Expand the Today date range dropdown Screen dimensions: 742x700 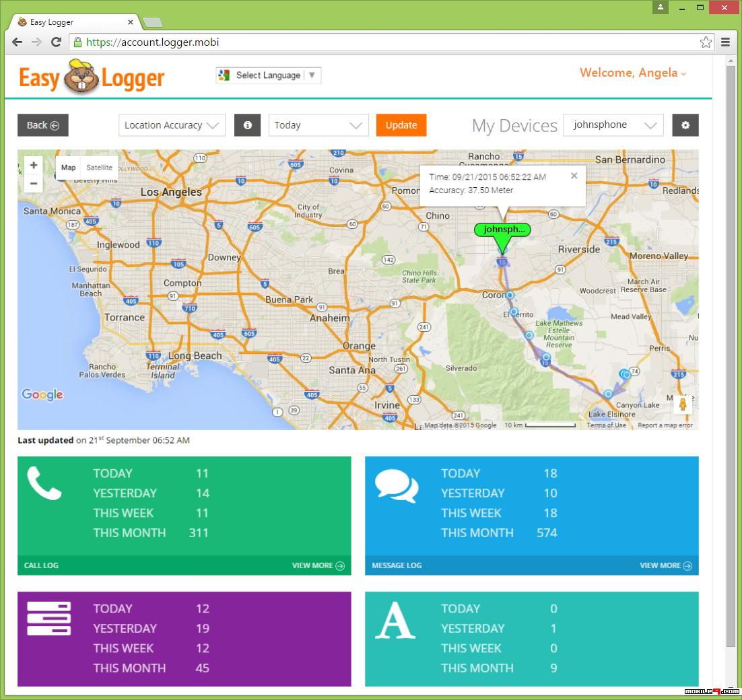tap(318, 125)
